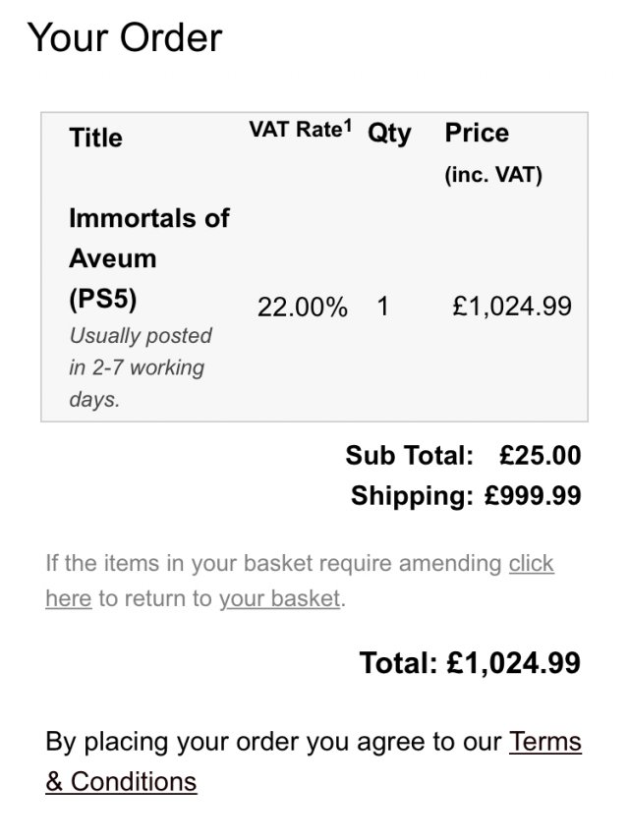Click the VAT Rate footnote superscript 1

point(347,127)
